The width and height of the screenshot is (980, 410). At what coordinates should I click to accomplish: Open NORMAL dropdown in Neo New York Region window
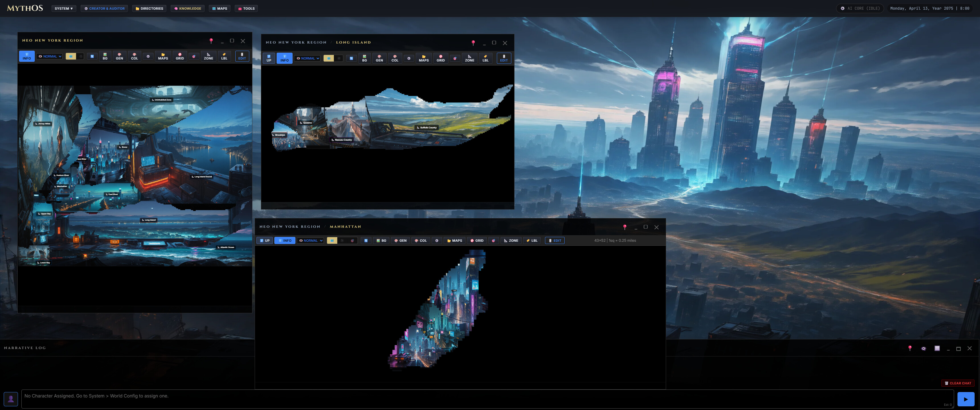pos(50,56)
